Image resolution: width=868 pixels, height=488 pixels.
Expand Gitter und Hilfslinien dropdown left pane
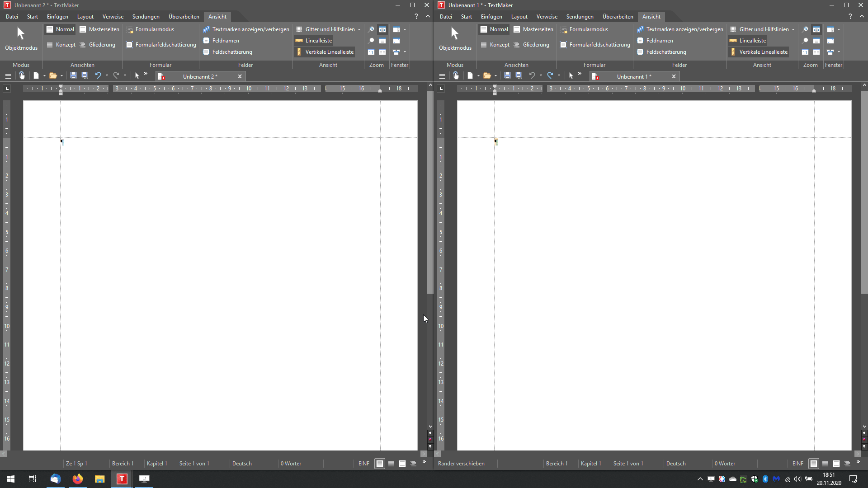(x=359, y=28)
